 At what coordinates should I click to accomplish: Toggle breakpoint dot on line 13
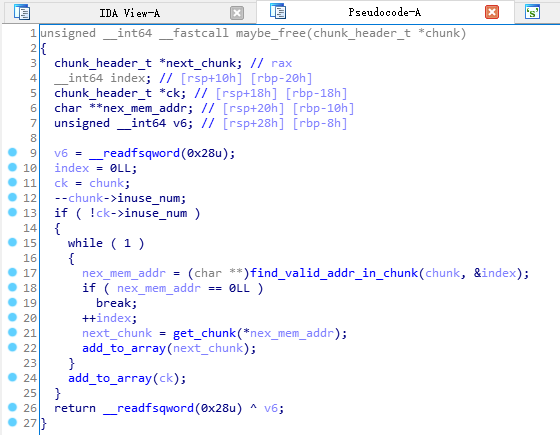tap(12, 212)
